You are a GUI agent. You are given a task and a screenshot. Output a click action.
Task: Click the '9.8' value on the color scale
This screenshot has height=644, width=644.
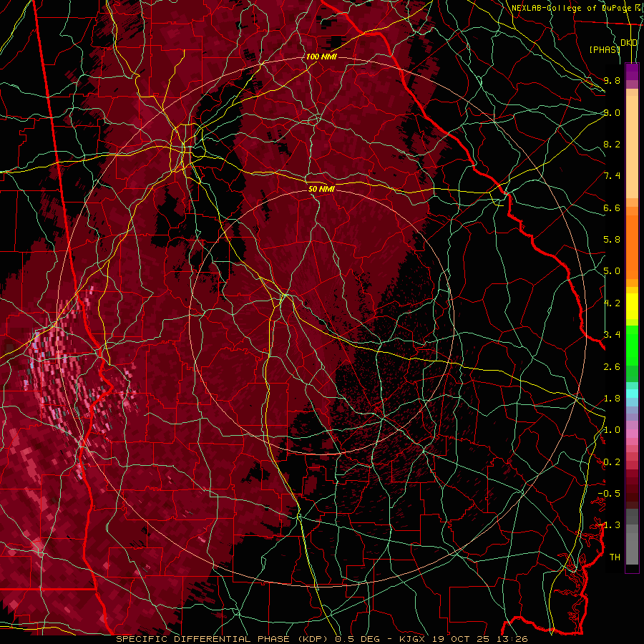612,80
